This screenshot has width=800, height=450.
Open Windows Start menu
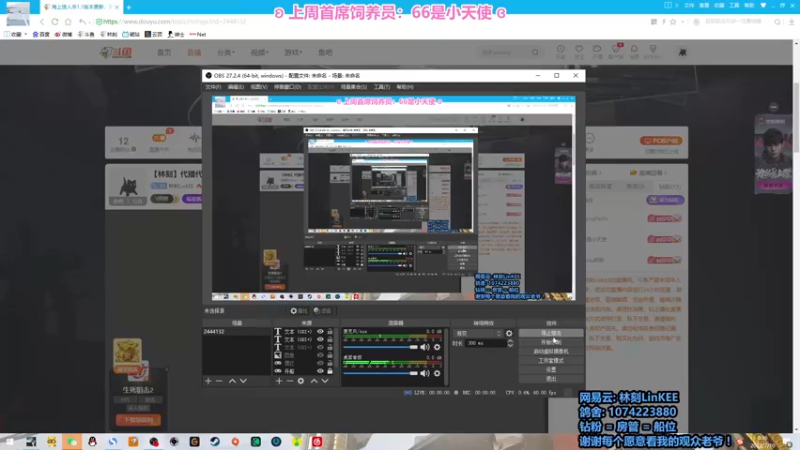tap(10, 441)
